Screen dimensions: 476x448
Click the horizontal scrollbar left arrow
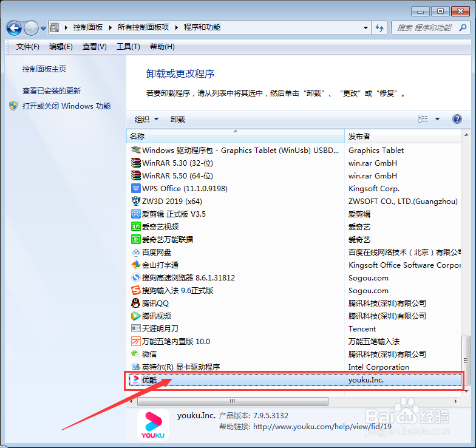[131, 401]
